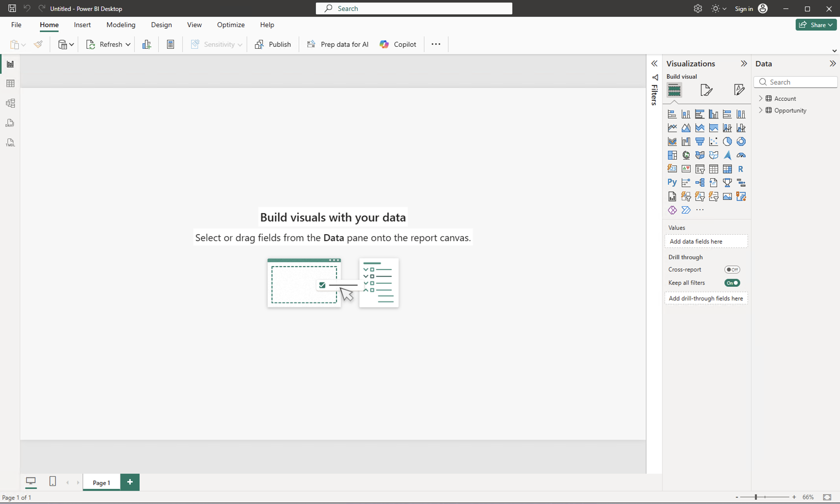
Task: Open the Modeling ribbon tab
Action: click(121, 25)
